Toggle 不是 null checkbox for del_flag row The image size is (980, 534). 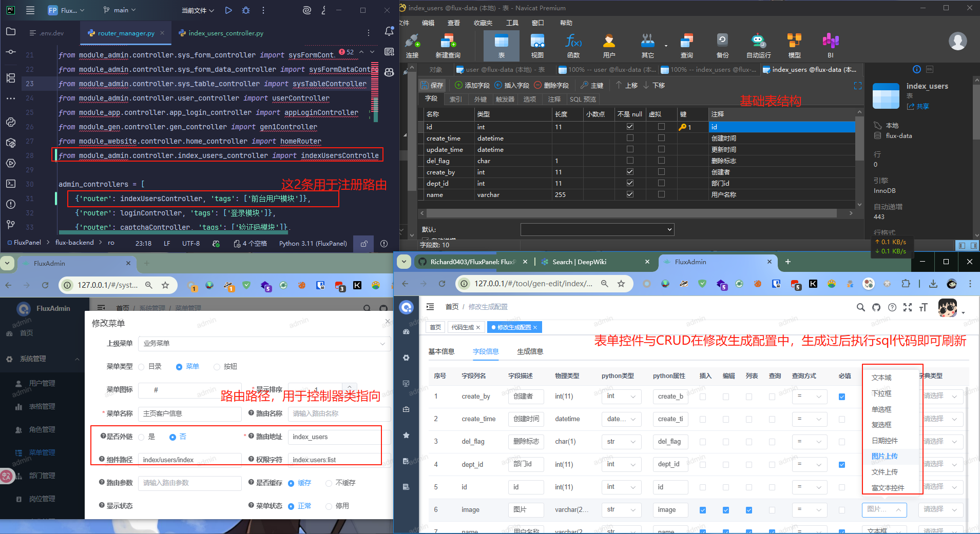click(630, 161)
